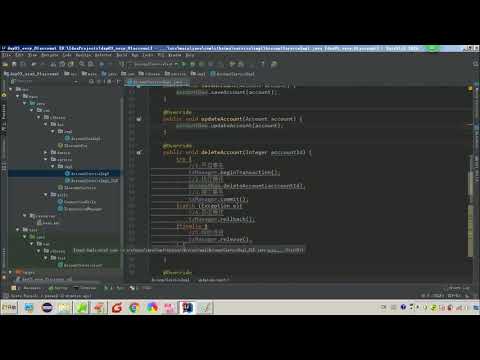This screenshot has width=480, height=360.
Task: Open the run configuration dropdown
Action: [x=154, y=64]
